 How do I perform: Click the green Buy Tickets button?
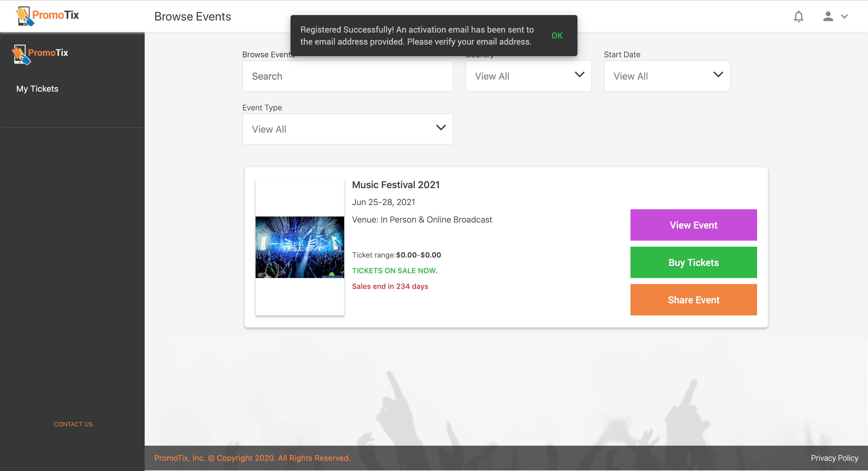click(x=693, y=262)
